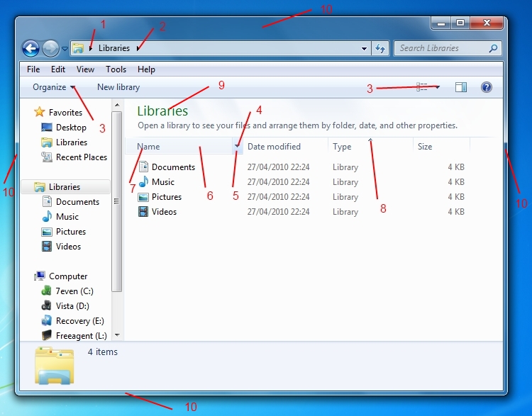
Task: Refresh the Libraries view
Action: (380, 49)
